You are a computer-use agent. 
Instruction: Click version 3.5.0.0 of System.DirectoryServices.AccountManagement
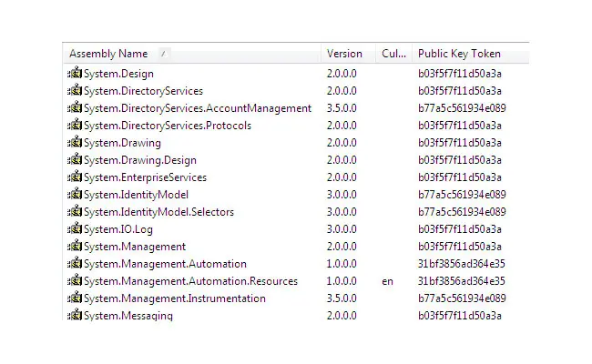coord(342,108)
